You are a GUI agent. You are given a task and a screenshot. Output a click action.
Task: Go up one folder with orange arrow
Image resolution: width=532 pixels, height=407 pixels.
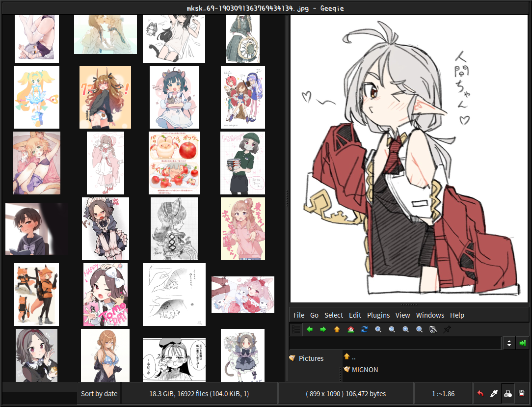point(337,329)
